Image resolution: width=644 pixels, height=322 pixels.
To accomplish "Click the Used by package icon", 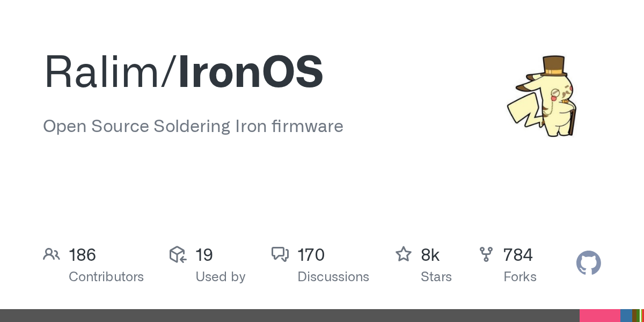I will pyautogui.click(x=178, y=254).
